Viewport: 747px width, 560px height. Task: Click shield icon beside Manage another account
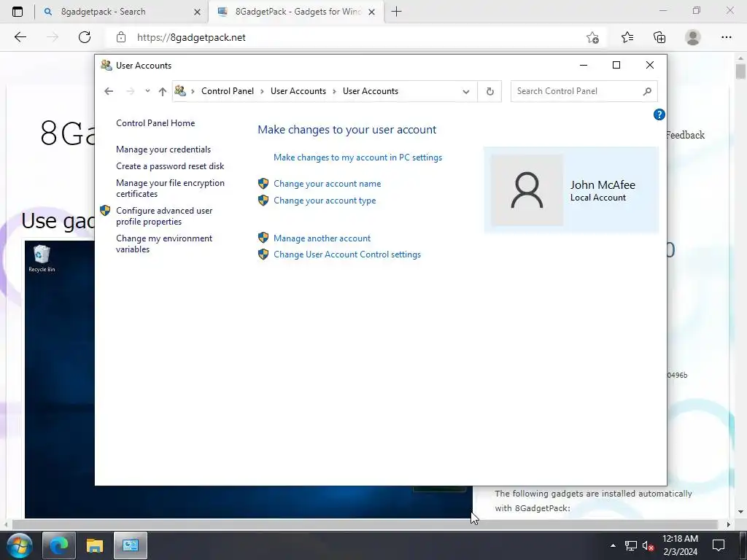tap(263, 238)
